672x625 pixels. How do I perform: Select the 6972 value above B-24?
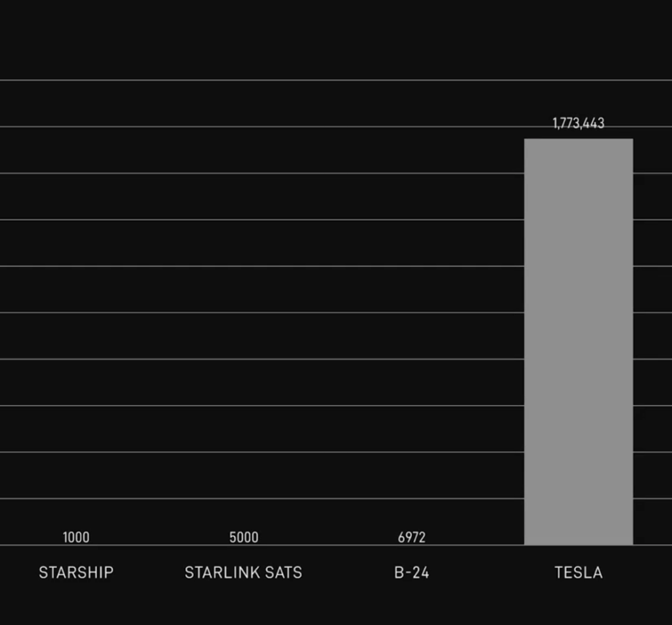point(412,538)
